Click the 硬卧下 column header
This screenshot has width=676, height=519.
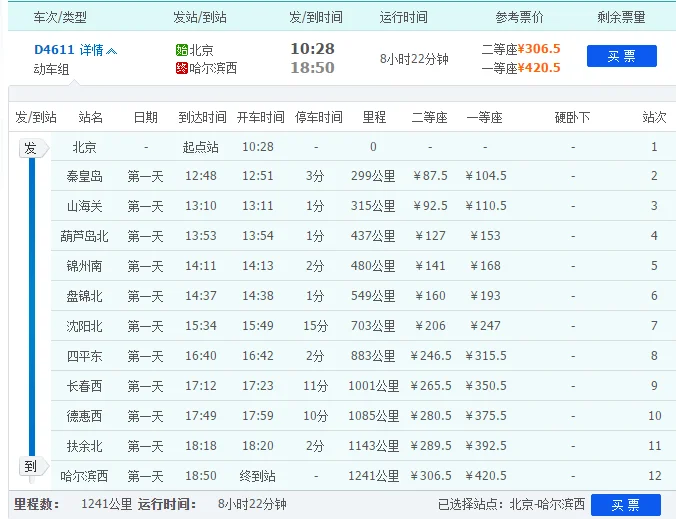(x=573, y=117)
